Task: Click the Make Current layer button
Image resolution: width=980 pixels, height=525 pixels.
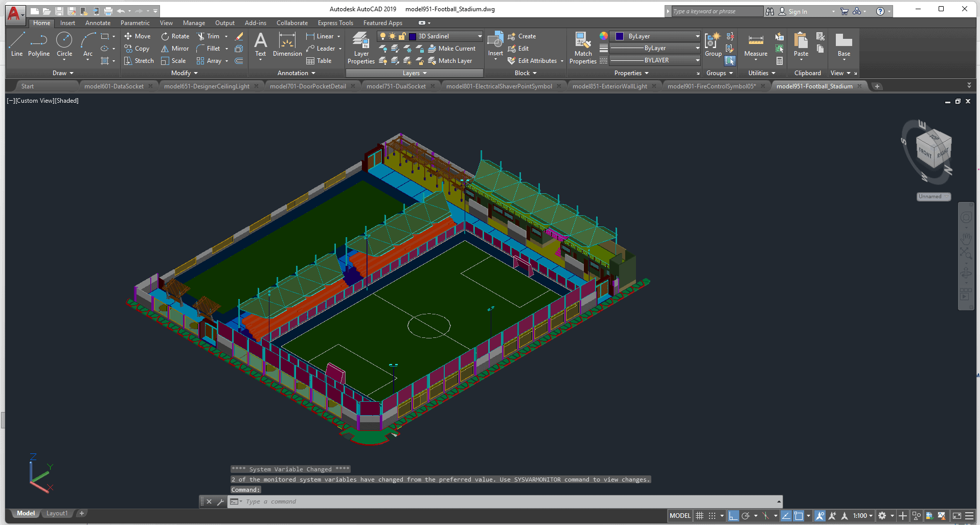Action: 452,49
